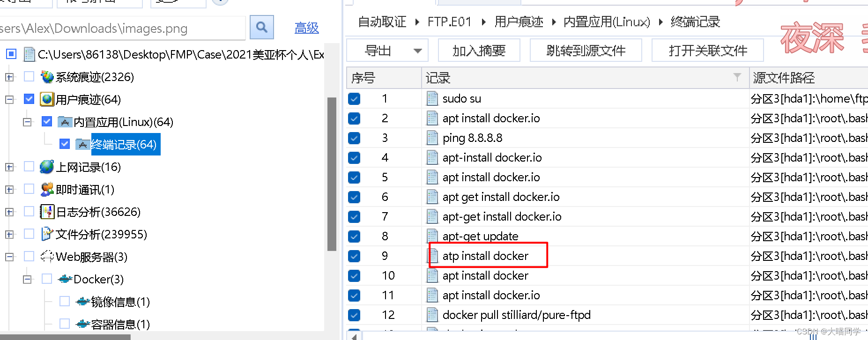This screenshot has width=868, height=340.
Task: Click the search magnifier icon
Action: tap(261, 27)
